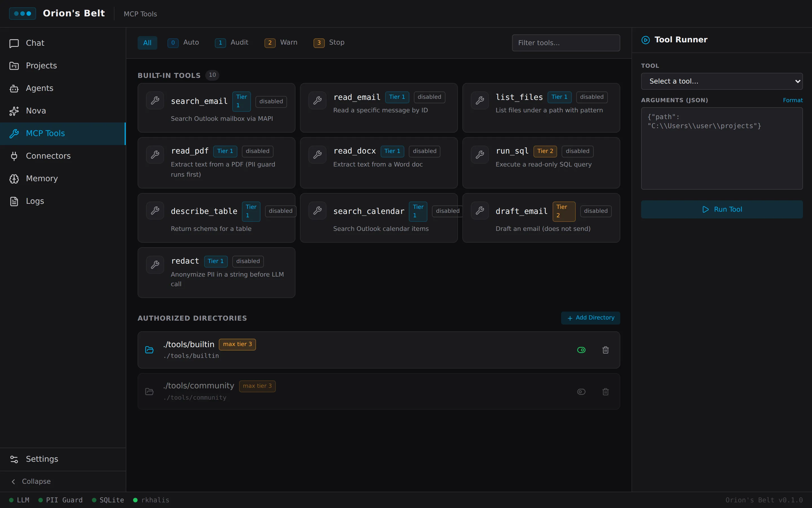This screenshot has width=812, height=508.
Task: Click the rkhalis user status
Action: pyautogui.click(x=151, y=500)
